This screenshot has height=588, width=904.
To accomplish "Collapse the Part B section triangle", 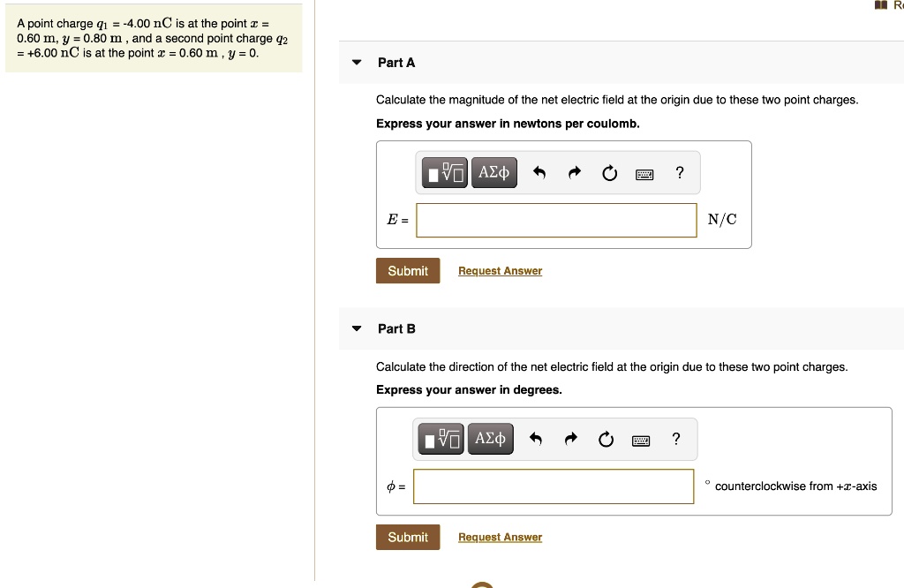I will 357,328.
